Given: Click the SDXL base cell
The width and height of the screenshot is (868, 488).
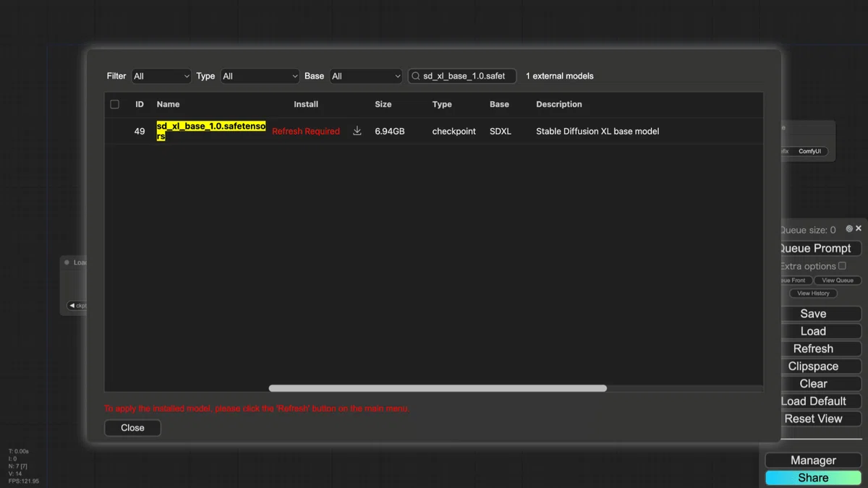Looking at the screenshot, I should click(501, 131).
